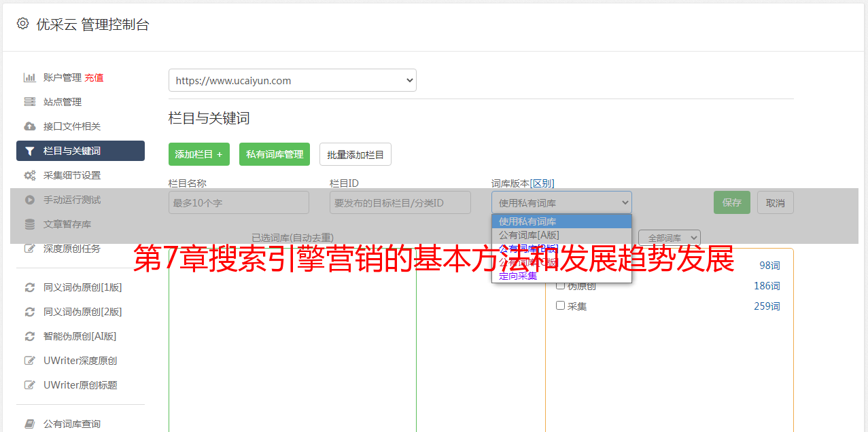Open the red 充值 link
Image resolution: width=868 pixels, height=432 pixels.
click(94, 77)
